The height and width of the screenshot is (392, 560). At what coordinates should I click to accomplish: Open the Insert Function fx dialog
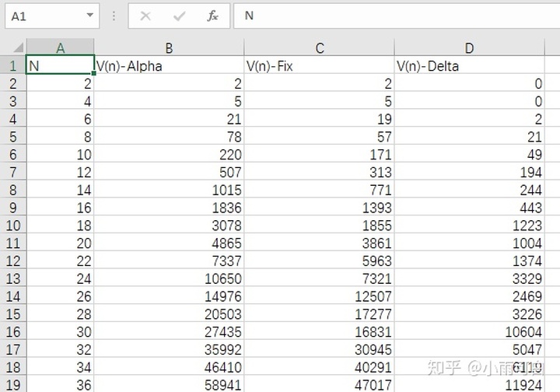click(x=212, y=16)
